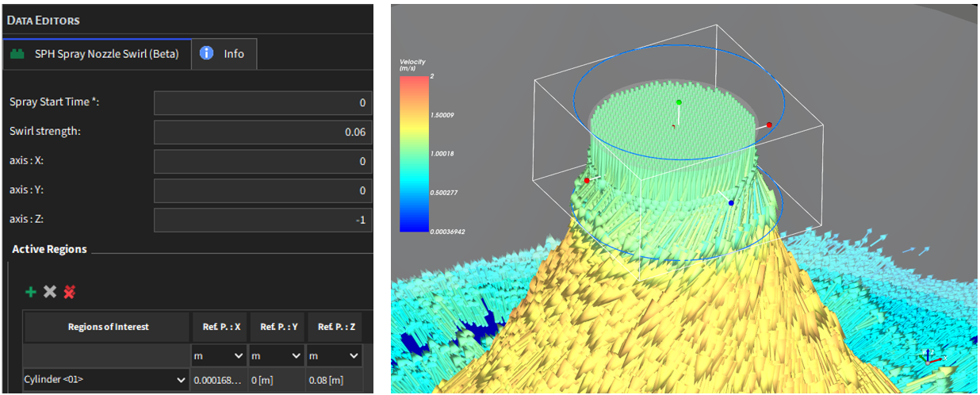Click the Velocity color legend bar

415,154
